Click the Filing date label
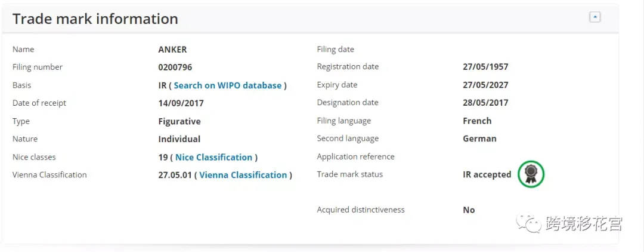 pos(336,50)
